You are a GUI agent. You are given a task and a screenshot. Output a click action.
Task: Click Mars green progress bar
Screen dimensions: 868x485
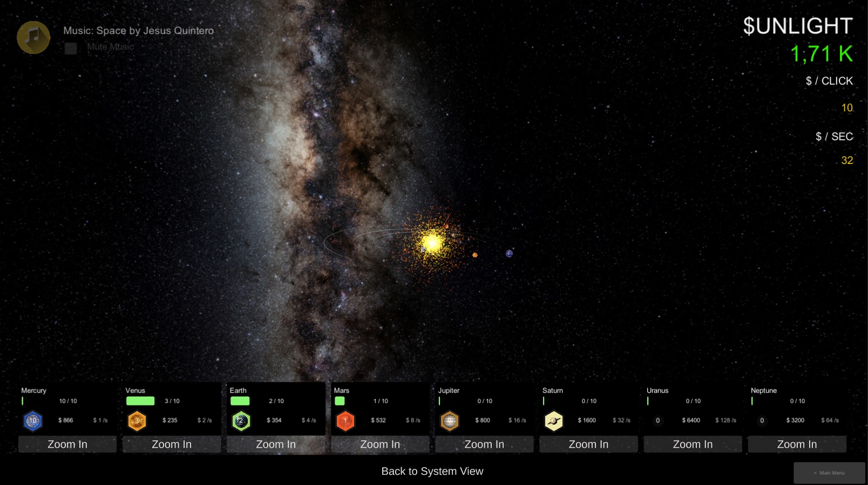[340, 401]
